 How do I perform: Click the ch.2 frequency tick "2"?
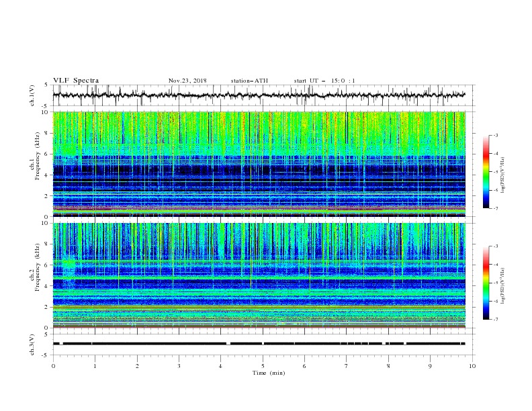coord(47,307)
